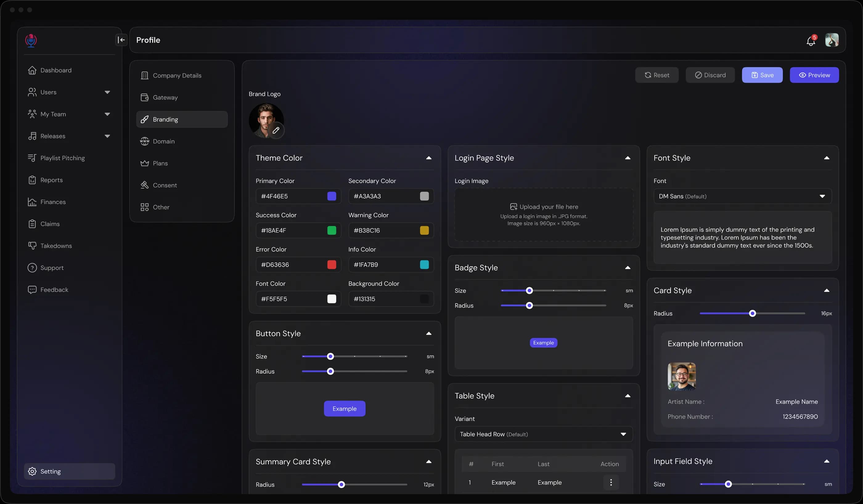Image resolution: width=863 pixels, height=504 pixels.
Task: Open the Branding tab
Action: (182, 119)
